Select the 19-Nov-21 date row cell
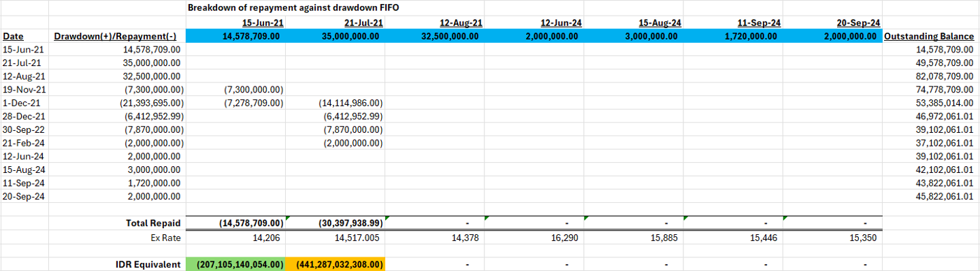Image resolution: width=980 pixels, height=271 pixels. (x=24, y=89)
